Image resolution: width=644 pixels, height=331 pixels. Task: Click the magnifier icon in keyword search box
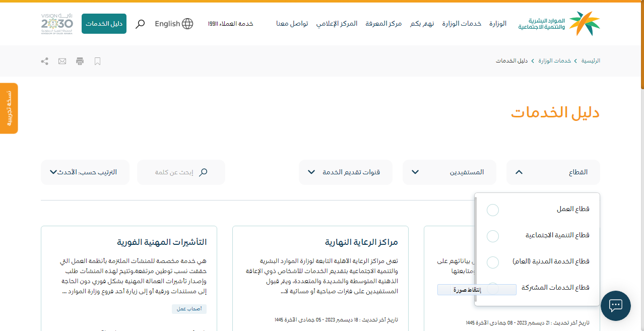click(x=203, y=172)
